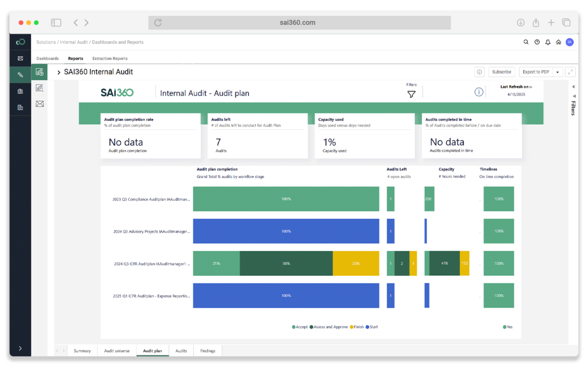Click the SAI360 logo icon at top left

click(20, 42)
